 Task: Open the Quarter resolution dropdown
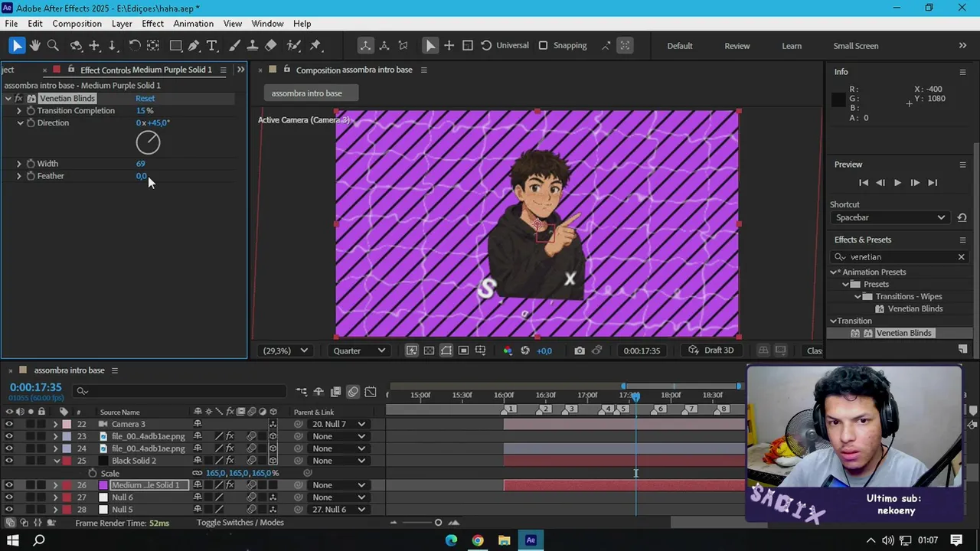click(359, 350)
